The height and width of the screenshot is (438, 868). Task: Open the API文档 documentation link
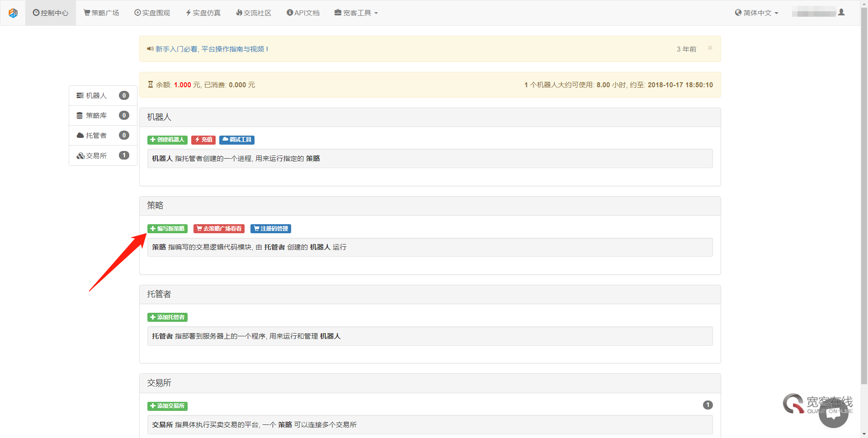pos(303,13)
